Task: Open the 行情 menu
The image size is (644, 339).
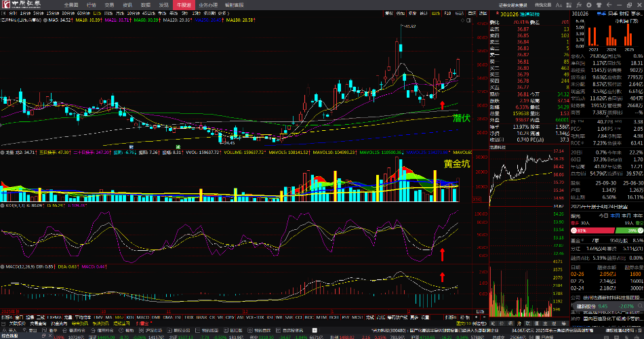Action: click(x=92, y=5)
